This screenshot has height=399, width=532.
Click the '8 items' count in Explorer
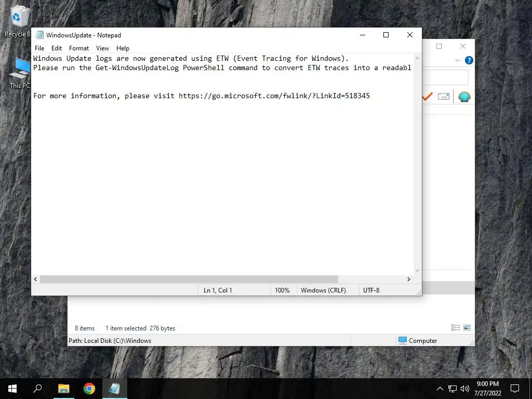[85, 328]
